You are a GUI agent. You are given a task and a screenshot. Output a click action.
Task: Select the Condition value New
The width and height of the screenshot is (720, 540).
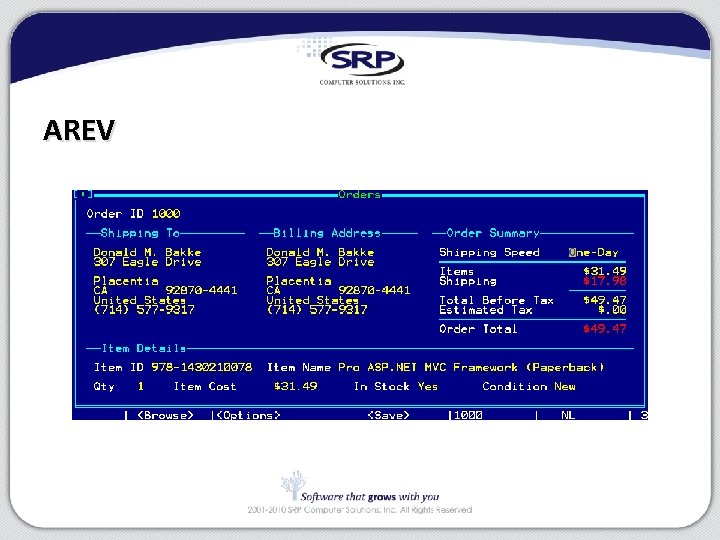pos(565,386)
